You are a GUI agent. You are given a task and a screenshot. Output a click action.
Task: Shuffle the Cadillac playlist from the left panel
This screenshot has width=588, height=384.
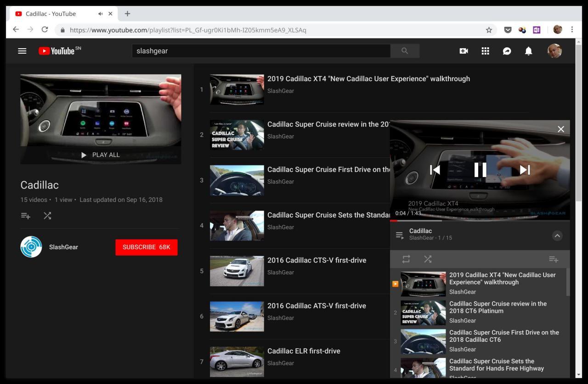pyautogui.click(x=47, y=216)
